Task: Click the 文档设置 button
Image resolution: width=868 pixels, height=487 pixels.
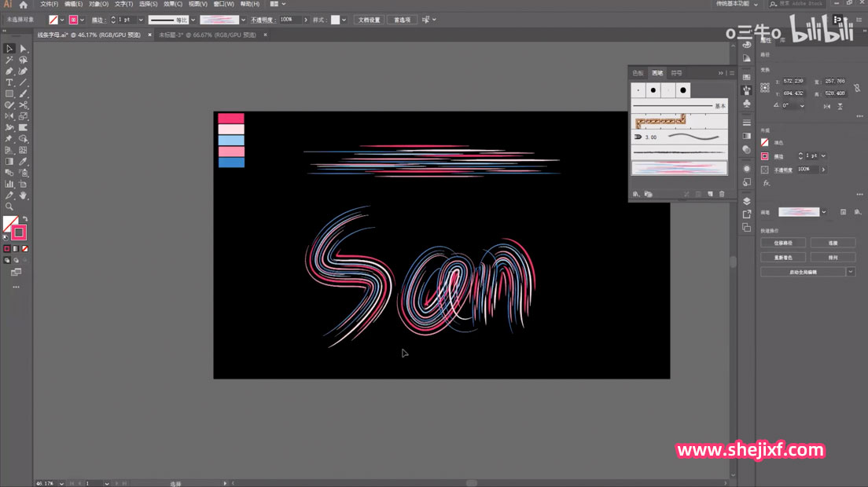Action: 369,20
